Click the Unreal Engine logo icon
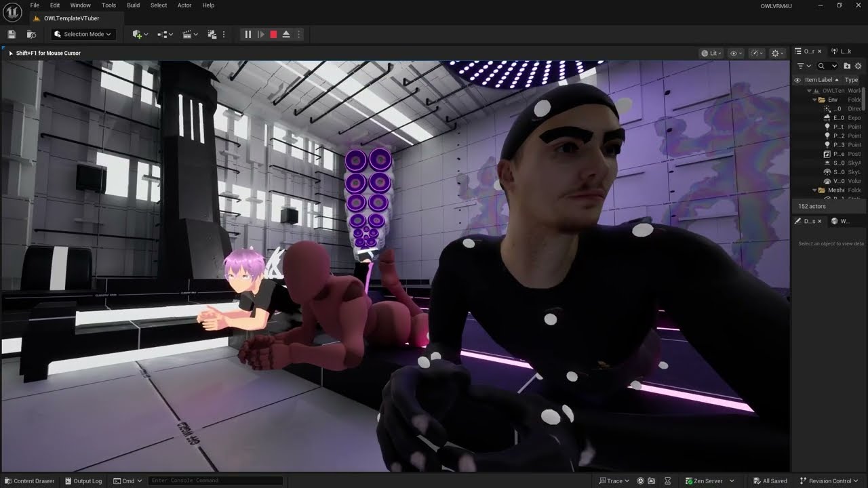The height and width of the screenshot is (488, 868). (12, 12)
